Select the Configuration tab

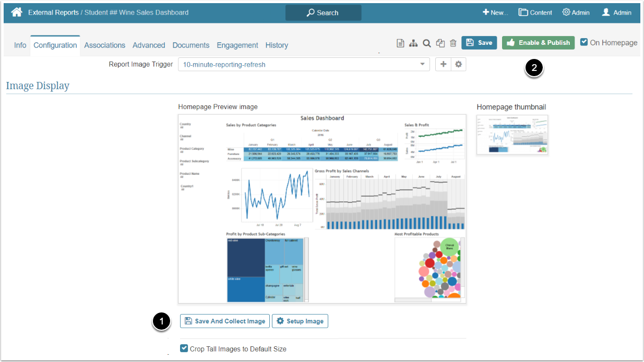pyautogui.click(x=55, y=45)
